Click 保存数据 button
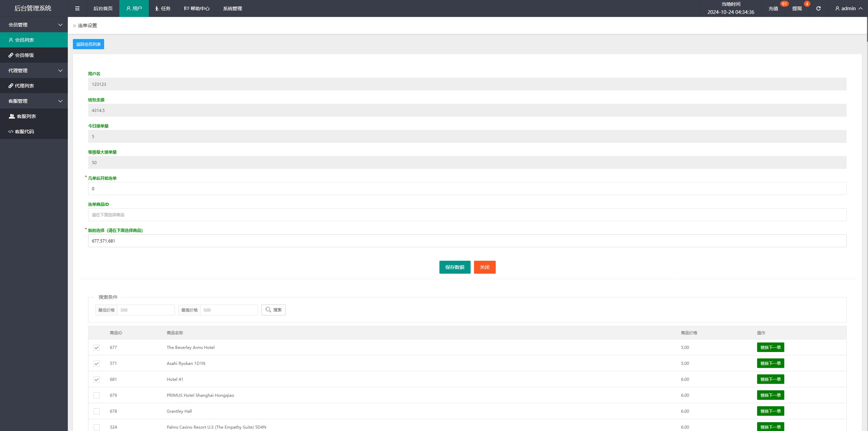 coord(454,267)
